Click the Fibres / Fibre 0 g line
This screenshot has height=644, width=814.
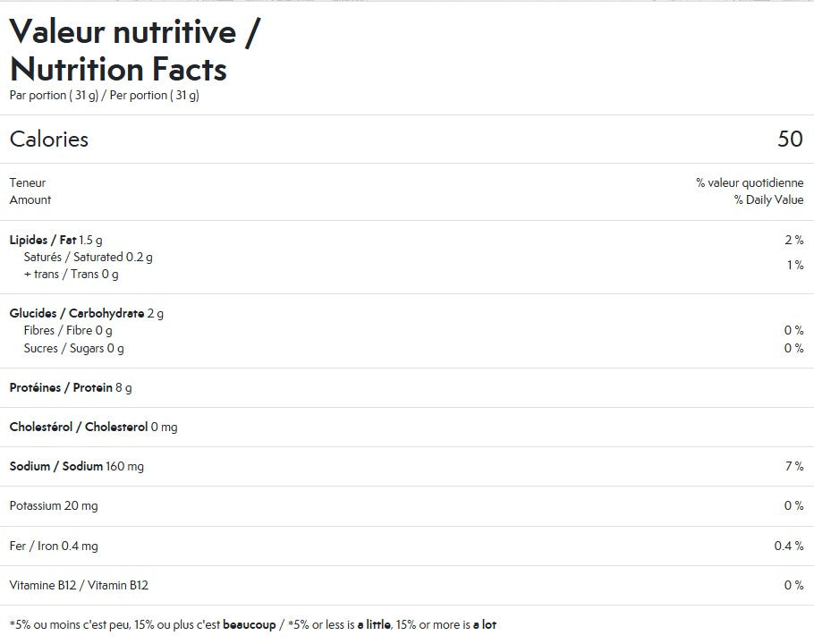[68, 331]
